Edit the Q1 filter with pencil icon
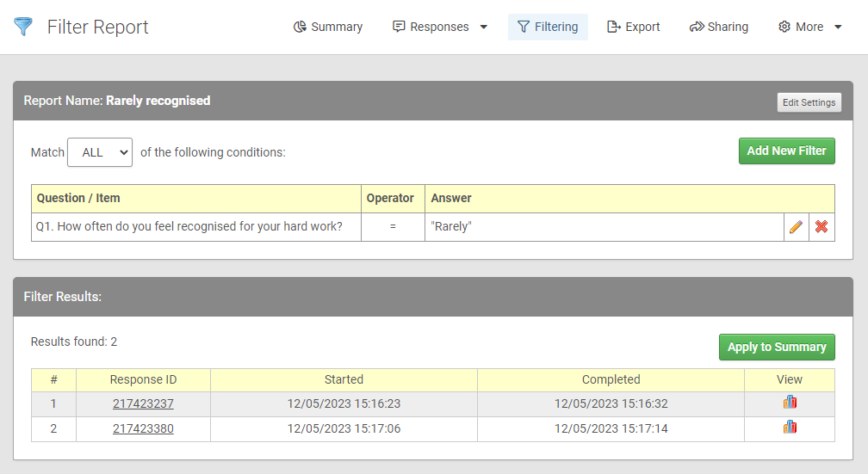 (796, 227)
